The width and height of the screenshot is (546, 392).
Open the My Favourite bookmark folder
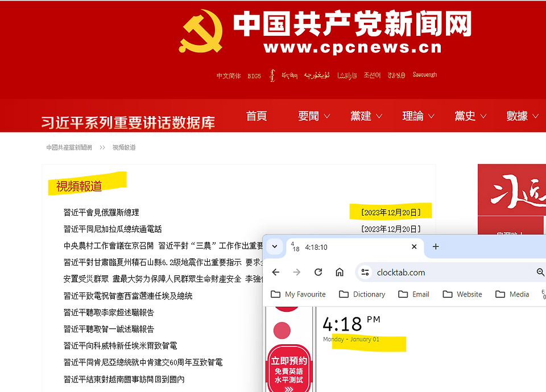click(299, 295)
